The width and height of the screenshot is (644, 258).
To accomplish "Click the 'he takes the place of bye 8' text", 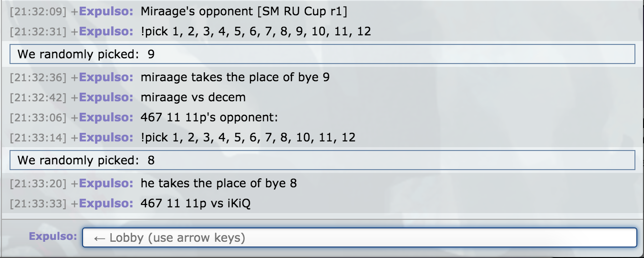I will tap(218, 183).
